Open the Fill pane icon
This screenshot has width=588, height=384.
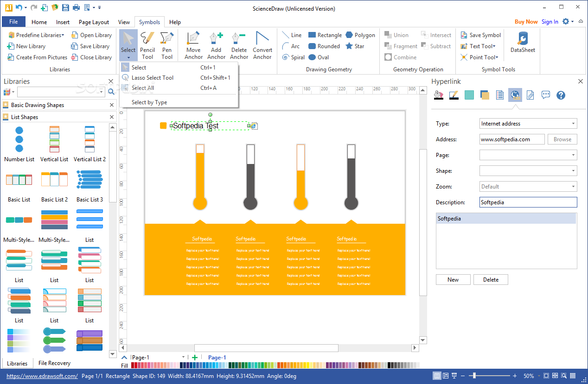coord(438,95)
